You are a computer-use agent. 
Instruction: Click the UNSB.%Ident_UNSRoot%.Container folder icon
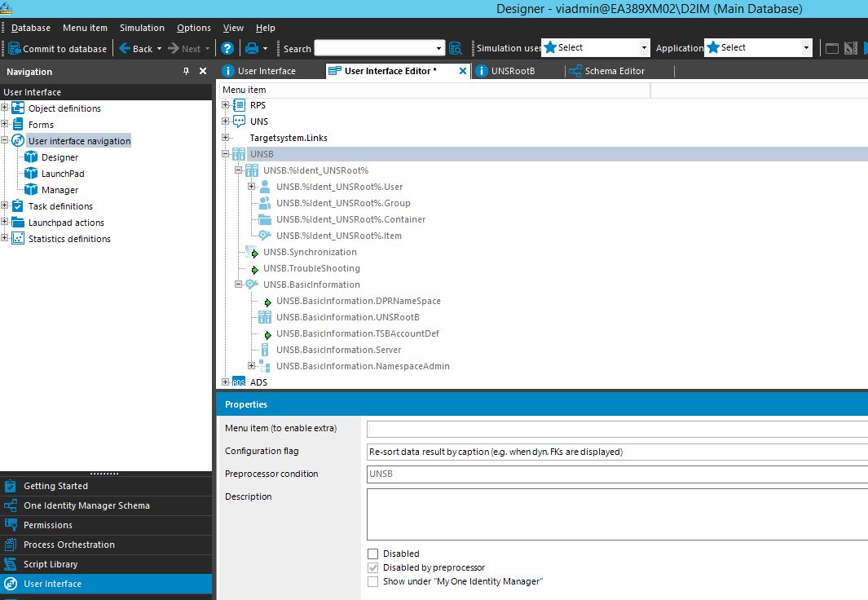[x=265, y=219]
